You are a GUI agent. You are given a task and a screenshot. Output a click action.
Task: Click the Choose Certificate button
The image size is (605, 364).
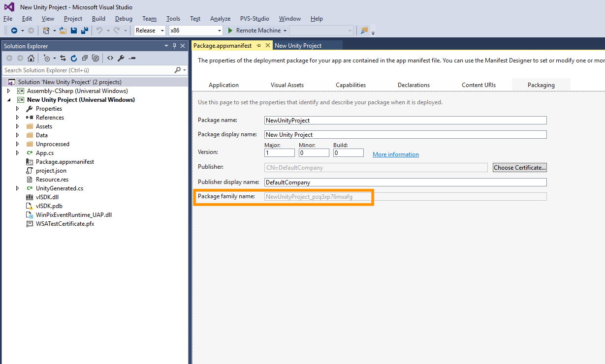(519, 168)
